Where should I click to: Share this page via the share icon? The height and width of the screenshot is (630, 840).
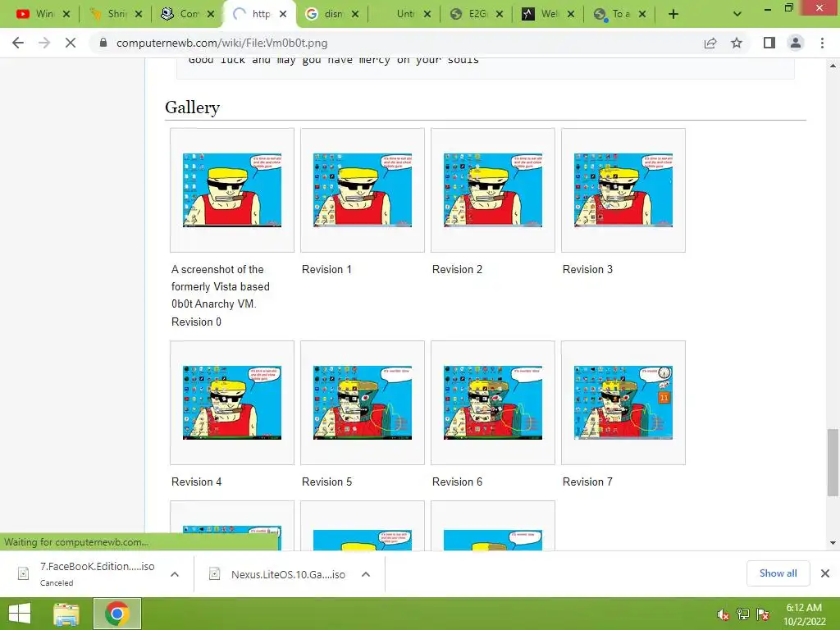(x=710, y=43)
